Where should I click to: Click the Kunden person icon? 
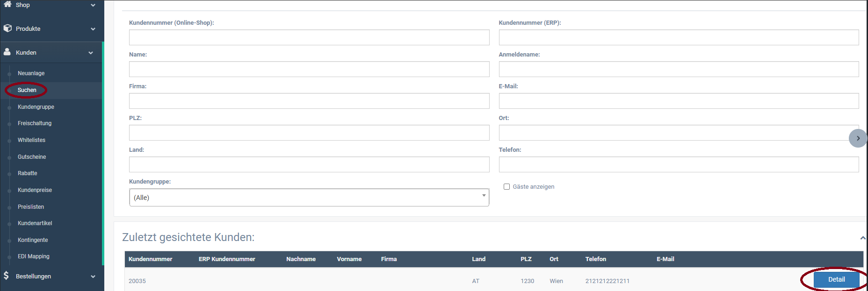(x=7, y=52)
